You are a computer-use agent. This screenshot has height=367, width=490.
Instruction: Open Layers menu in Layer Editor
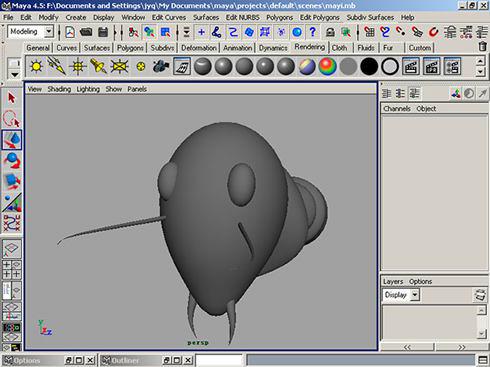coord(393,281)
